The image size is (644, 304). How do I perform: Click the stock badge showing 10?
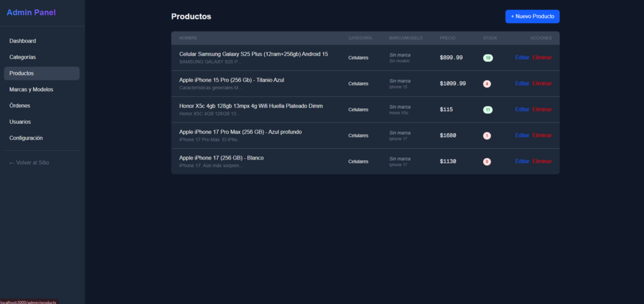point(488,58)
